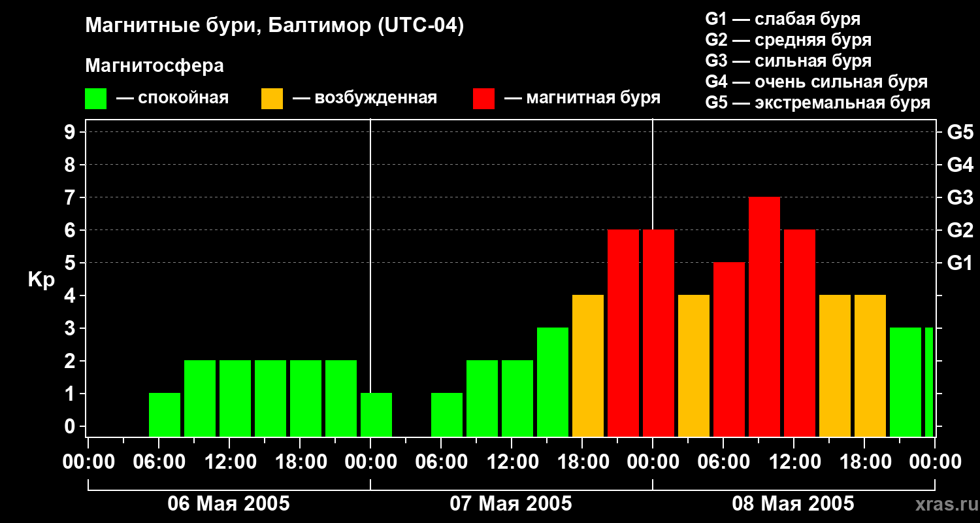Click the G2 right-axis label
Image resolution: width=980 pixels, height=523 pixels.
[960, 230]
